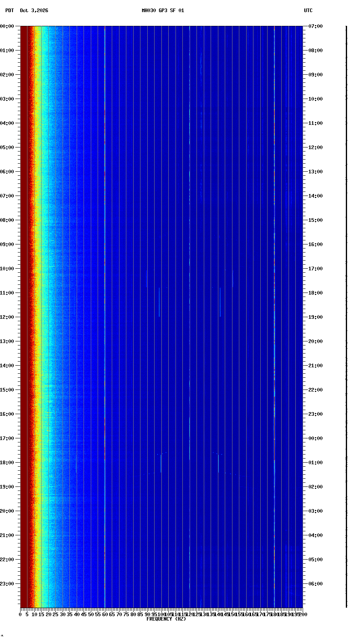This screenshot has width=364, height=640.
Task: Click the 13:00 PDT time label
Action: (7, 341)
